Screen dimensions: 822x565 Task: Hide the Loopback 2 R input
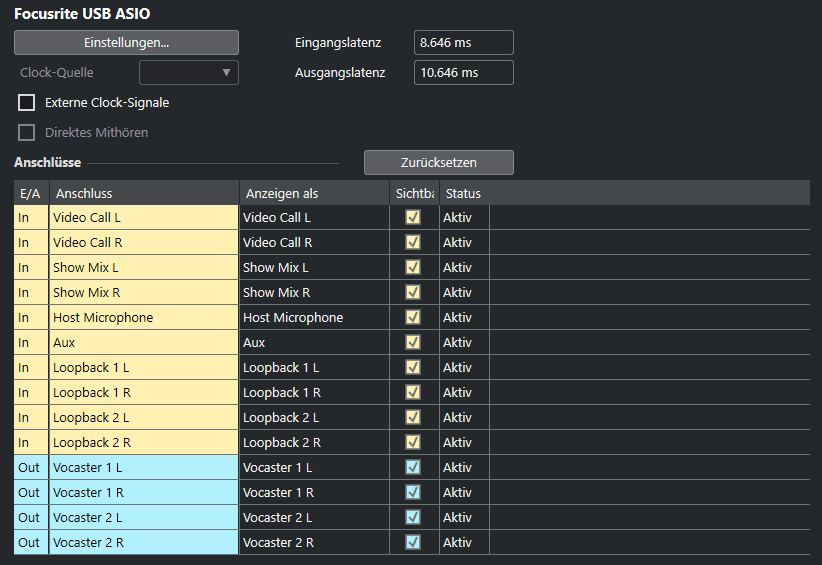point(413,442)
